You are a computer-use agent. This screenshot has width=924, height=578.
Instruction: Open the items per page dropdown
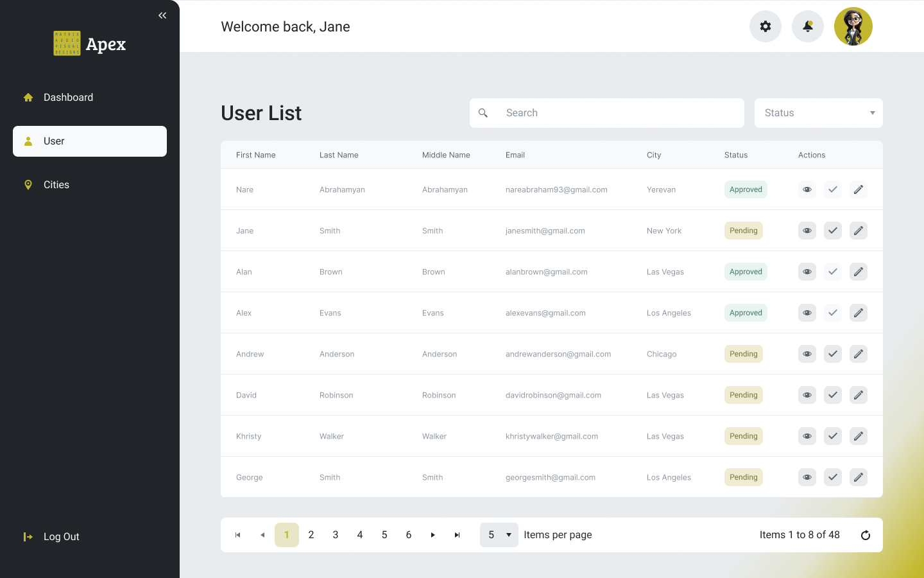click(499, 534)
